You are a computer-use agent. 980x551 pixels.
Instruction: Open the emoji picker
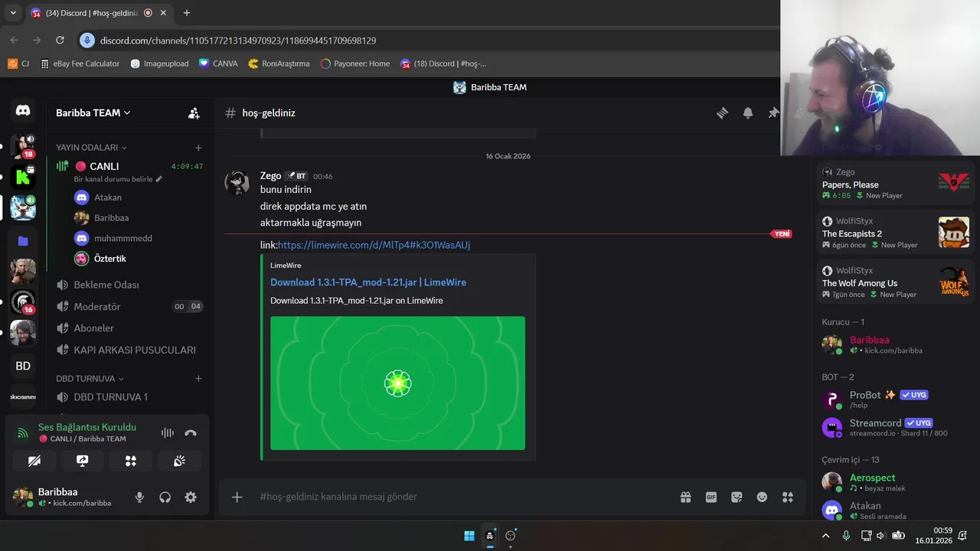tap(762, 497)
